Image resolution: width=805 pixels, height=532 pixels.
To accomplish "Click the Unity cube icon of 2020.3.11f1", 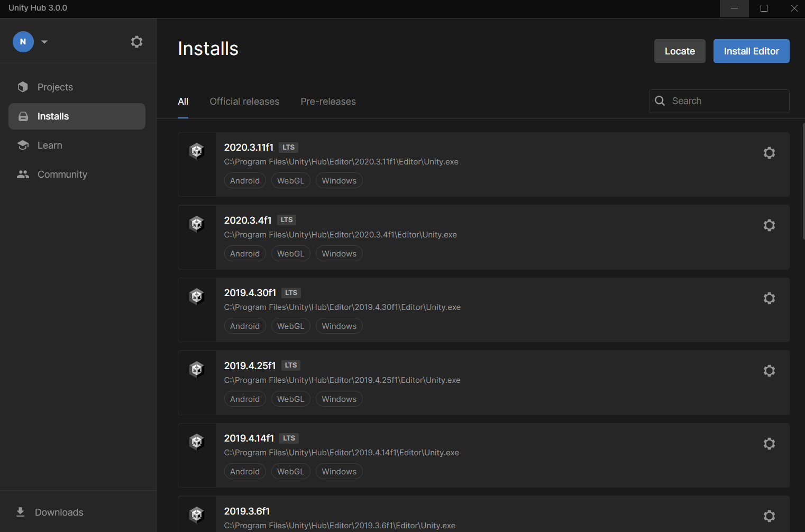I will click(197, 151).
